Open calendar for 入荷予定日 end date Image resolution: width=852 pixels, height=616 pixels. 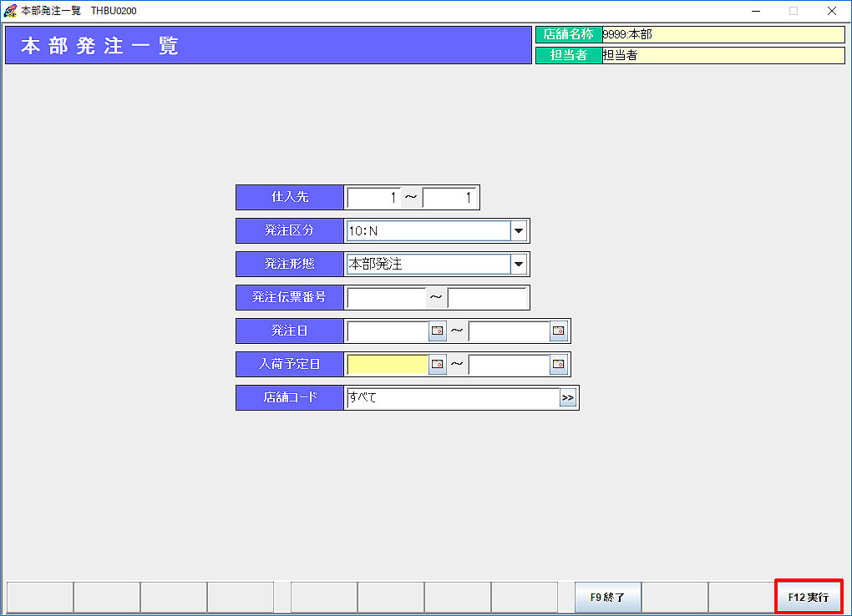pos(559,364)
